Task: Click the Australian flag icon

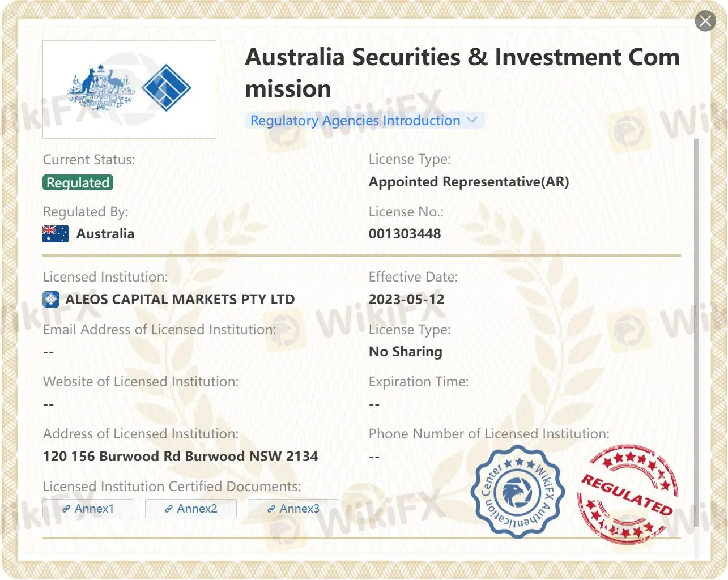Action: tap(56, 234)
